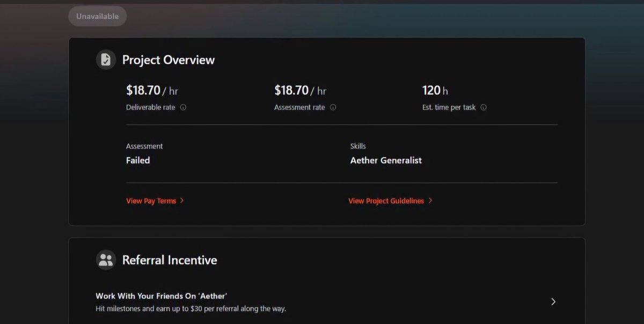
Task: Open info tooltip beside Est. time per task
Action: pyautogui.click(x=484, y=107)
